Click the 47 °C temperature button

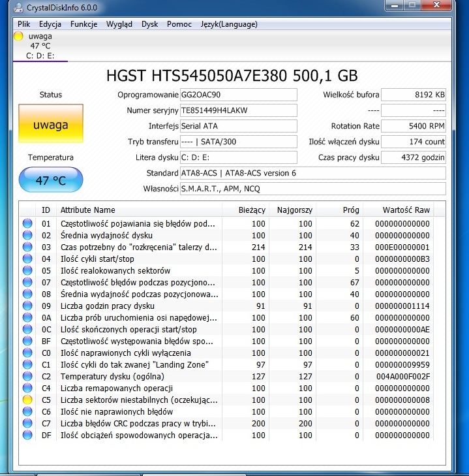[x=51, y=180]
